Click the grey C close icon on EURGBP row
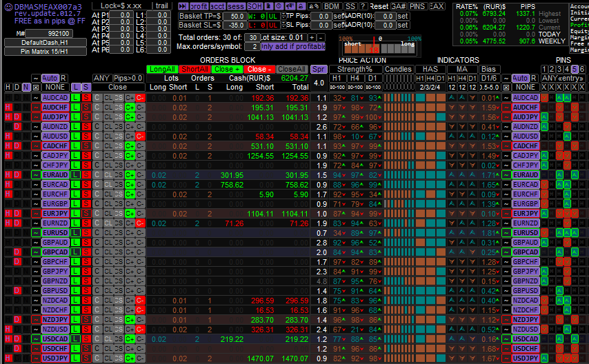Screen dimensions: 589x364 [97, 203]
